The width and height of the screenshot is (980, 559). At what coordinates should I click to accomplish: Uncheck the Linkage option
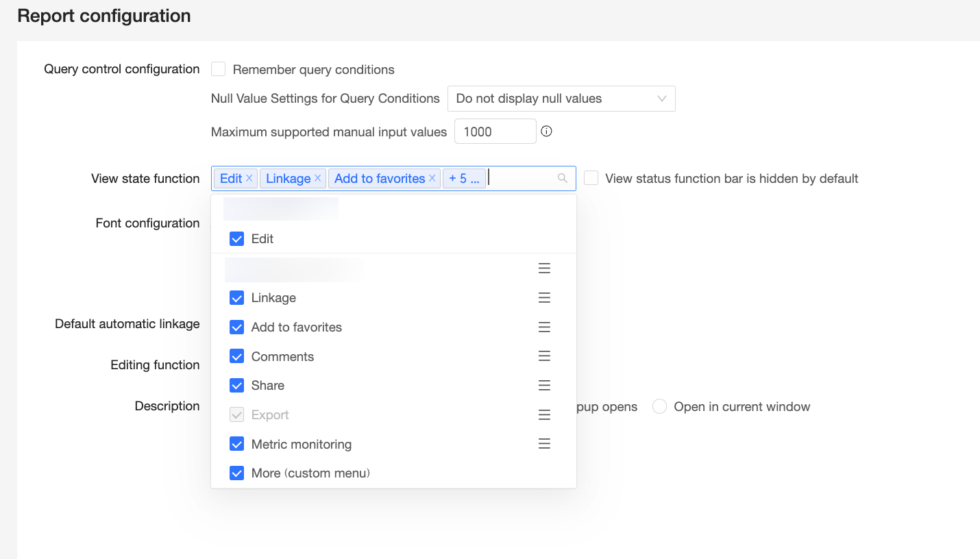pos(236,298)
